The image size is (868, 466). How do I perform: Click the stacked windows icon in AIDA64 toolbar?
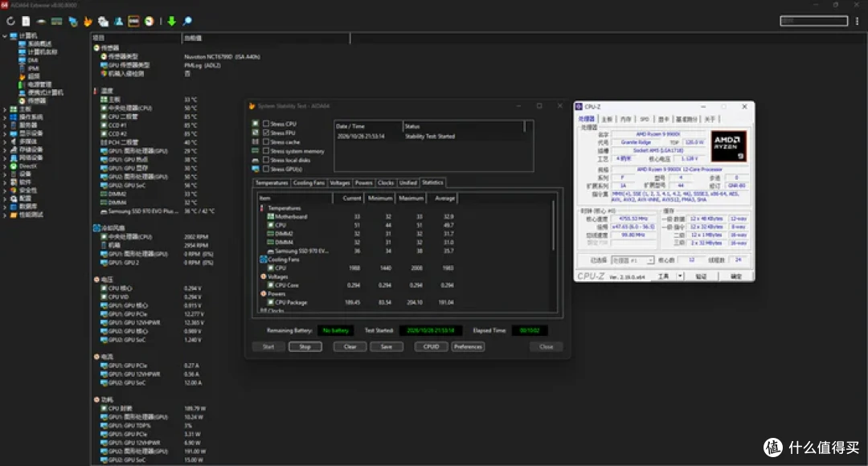pos(103,22)
